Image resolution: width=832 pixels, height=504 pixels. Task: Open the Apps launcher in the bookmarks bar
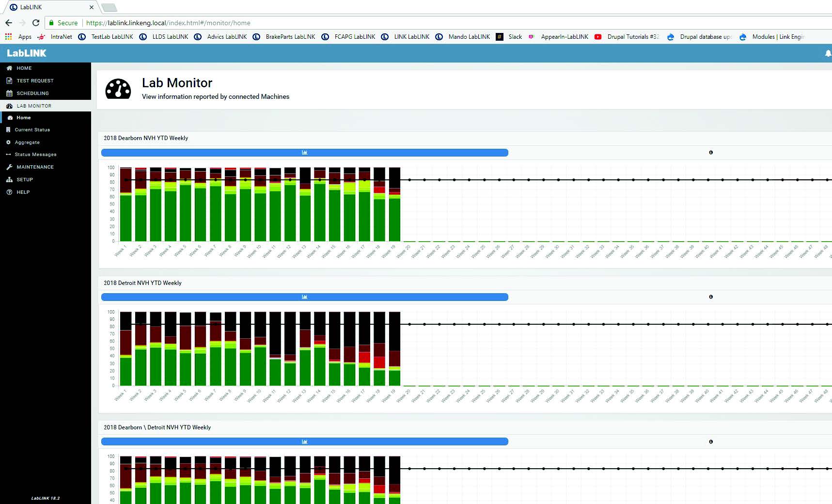pyautogui.click(x=8, y=36)
